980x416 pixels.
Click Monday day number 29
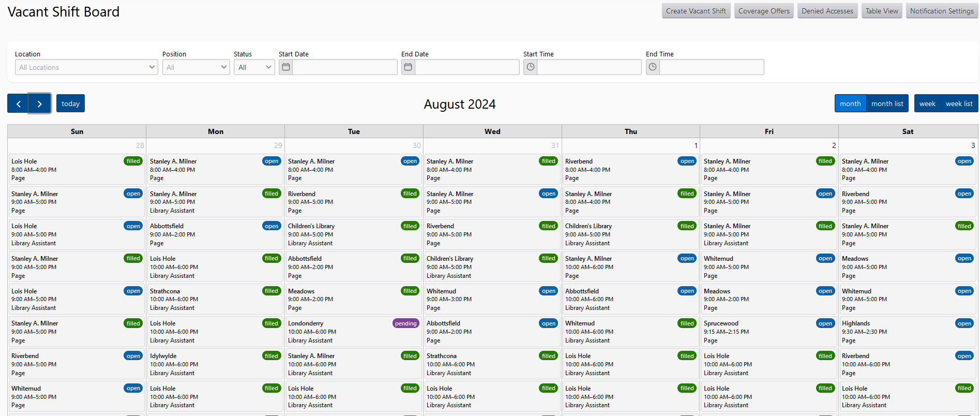point(278,145)
